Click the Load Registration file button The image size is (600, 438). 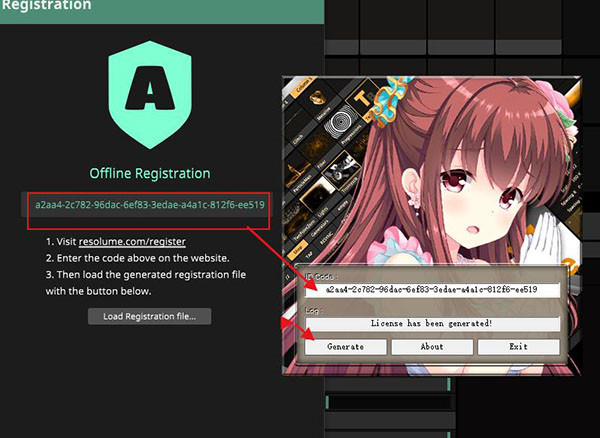pyautogui.click(x=149, y=316)
